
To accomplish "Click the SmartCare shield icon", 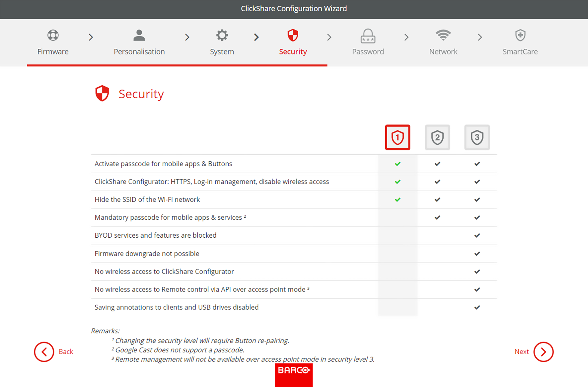I will pyautogui.click(x=520, y=35).
